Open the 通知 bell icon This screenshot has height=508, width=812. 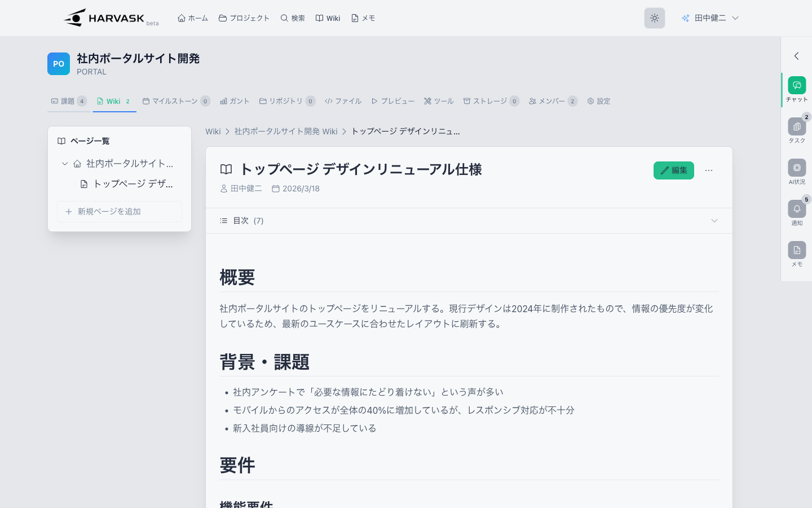pos(796,209)
